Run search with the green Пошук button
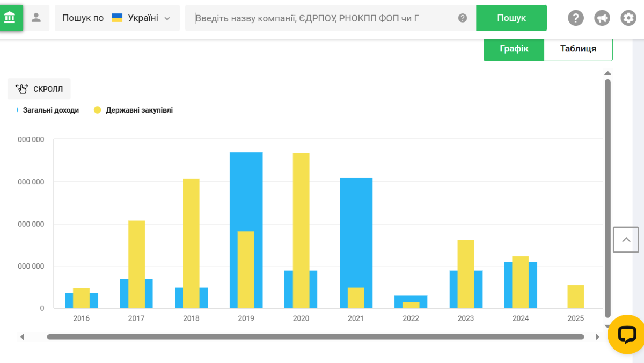 (x=511, y=18)
